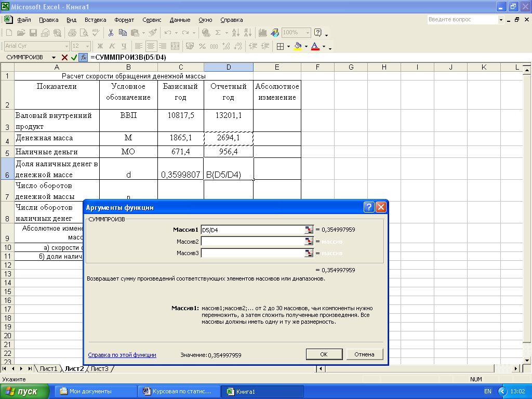Expand the Undo history dropdown arrow
The image size is (532, 399).
click(176, 33)
